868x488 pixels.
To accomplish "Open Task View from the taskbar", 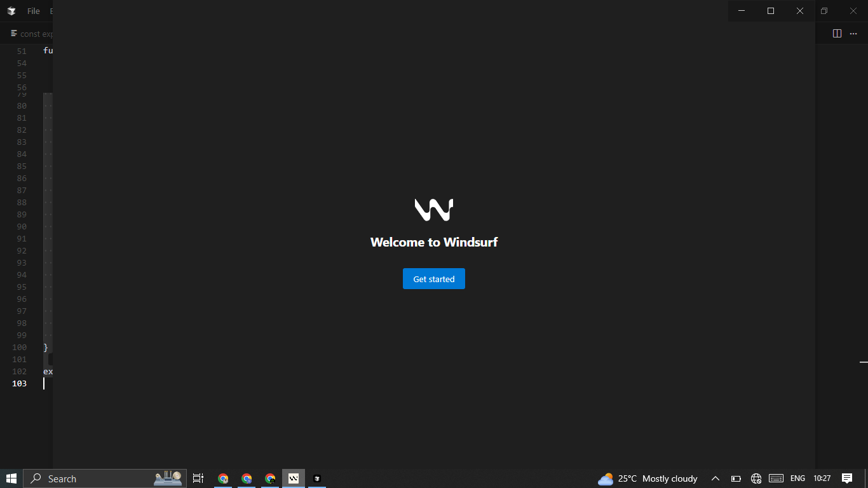I will click(x=198, y=478).
